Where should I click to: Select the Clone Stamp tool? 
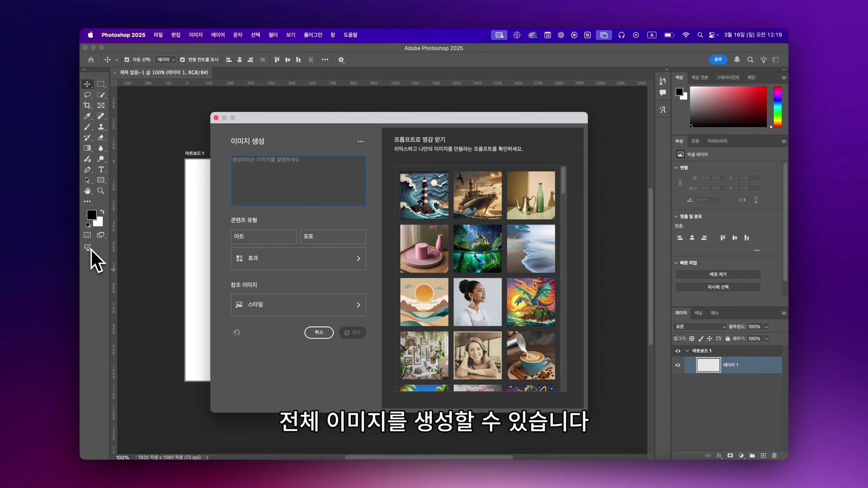[101, 127]
